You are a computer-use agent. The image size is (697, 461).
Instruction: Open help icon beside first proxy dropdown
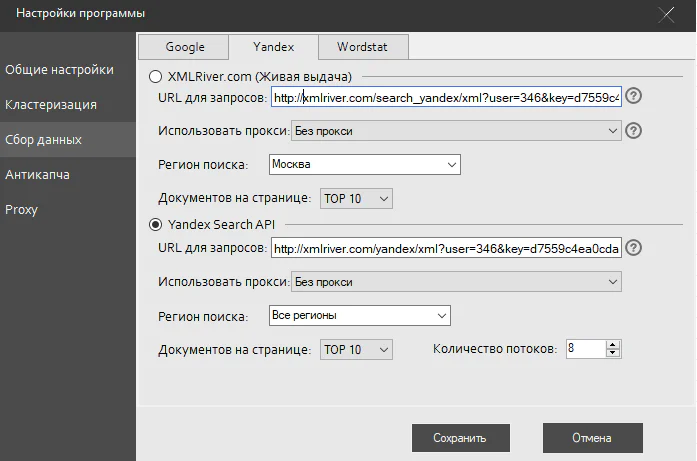[x=633, y=131]
